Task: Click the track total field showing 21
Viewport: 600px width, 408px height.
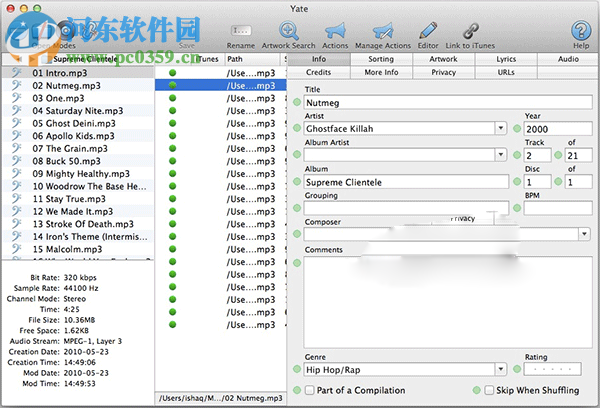Action: (579, 155)
